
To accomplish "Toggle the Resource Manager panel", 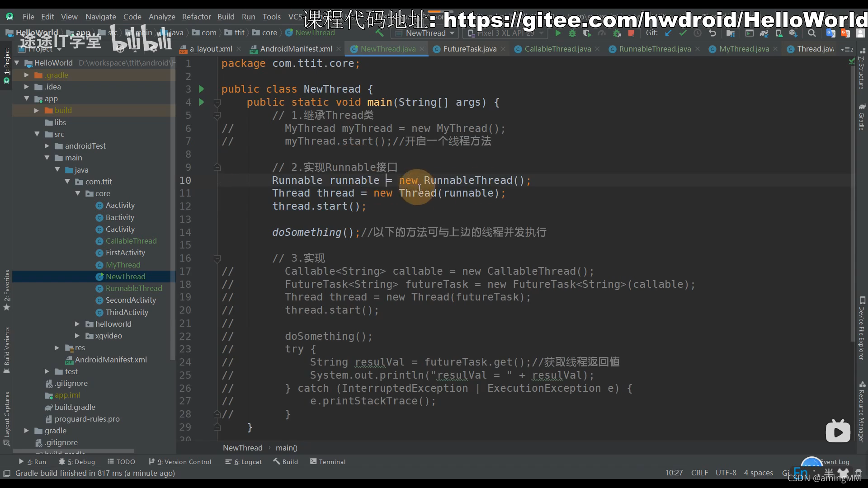I will (862, 412).
